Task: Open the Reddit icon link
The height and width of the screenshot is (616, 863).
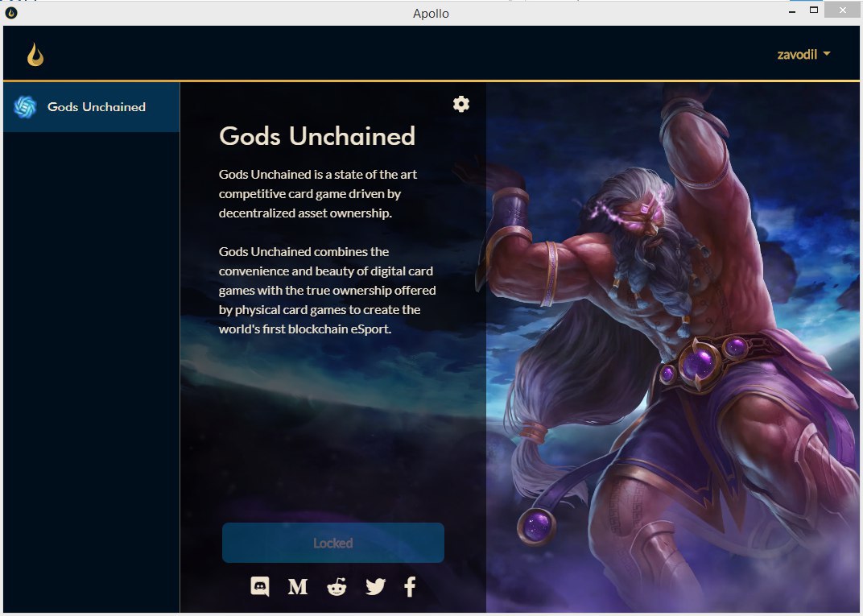Action: pyautogui.click(x=337, y=587)
